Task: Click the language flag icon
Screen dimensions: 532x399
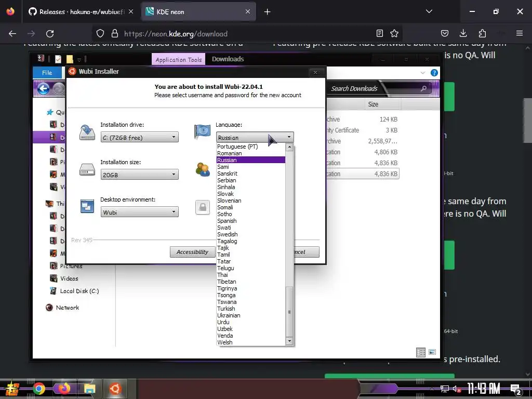Action: tap(202, 131)
